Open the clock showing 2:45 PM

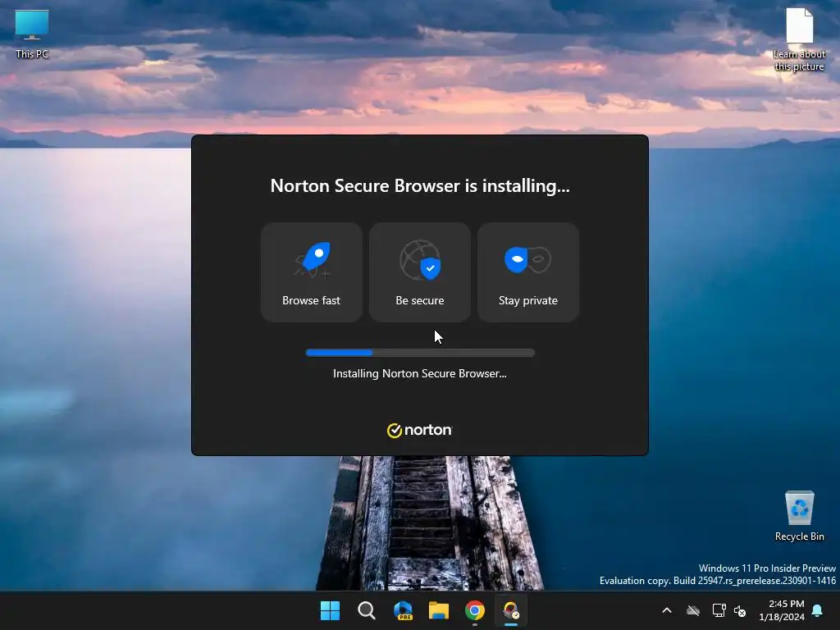click(782, 610)
